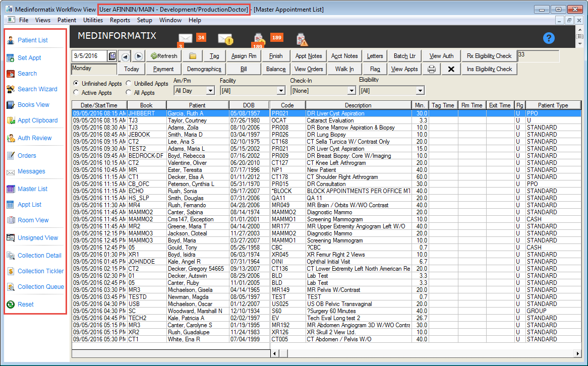Click the Walk In button
Screen dimensions: 588x366
(x=344, y=69)
